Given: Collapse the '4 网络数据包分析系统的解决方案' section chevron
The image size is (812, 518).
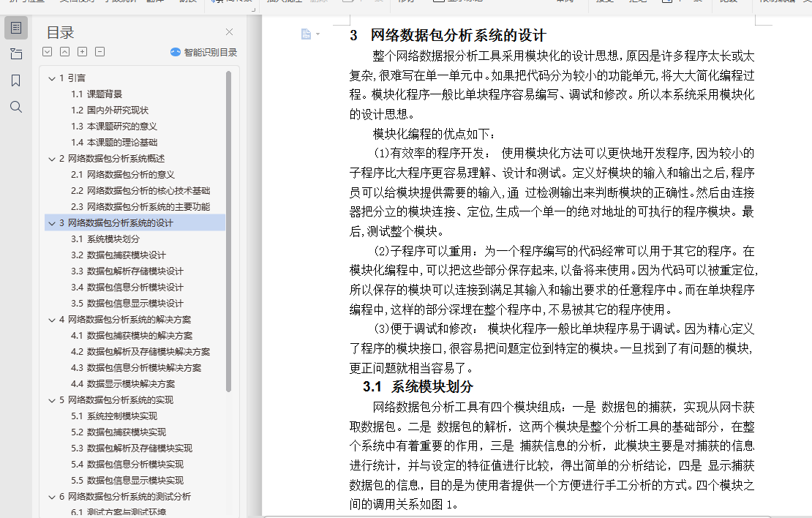Looking at the screenshot, I should coord(52,320).
